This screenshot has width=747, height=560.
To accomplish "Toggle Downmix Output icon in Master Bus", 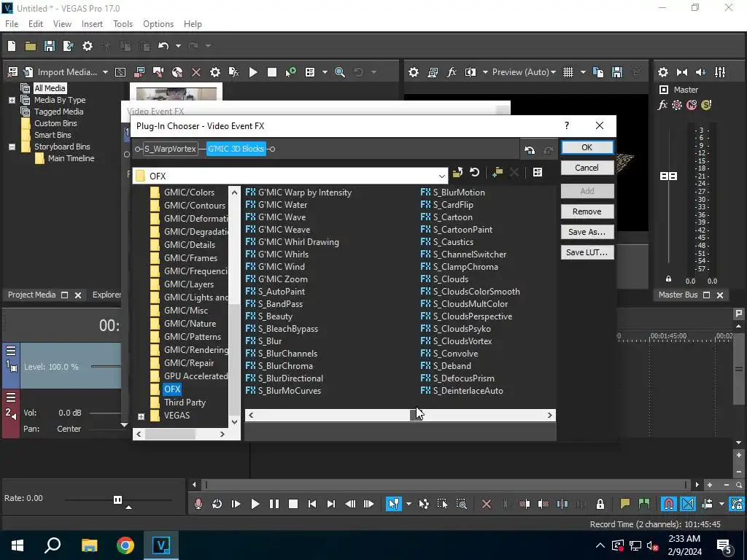I will (682, 72).
